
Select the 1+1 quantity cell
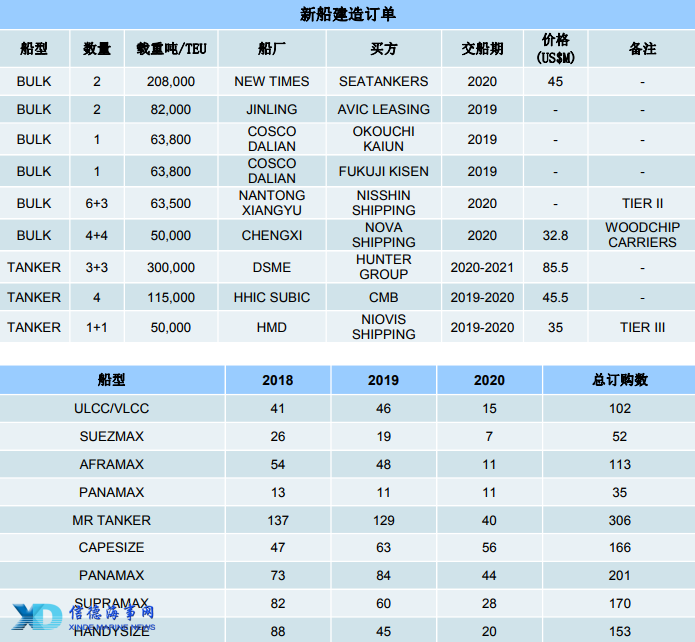click(97, 327)
